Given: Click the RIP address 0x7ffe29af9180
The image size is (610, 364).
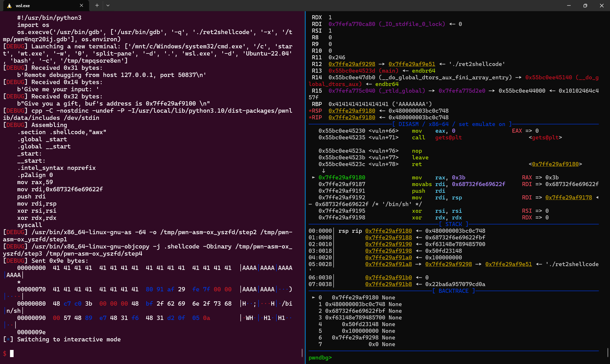Looking at the screenshot, I should [x=351, y=117].
